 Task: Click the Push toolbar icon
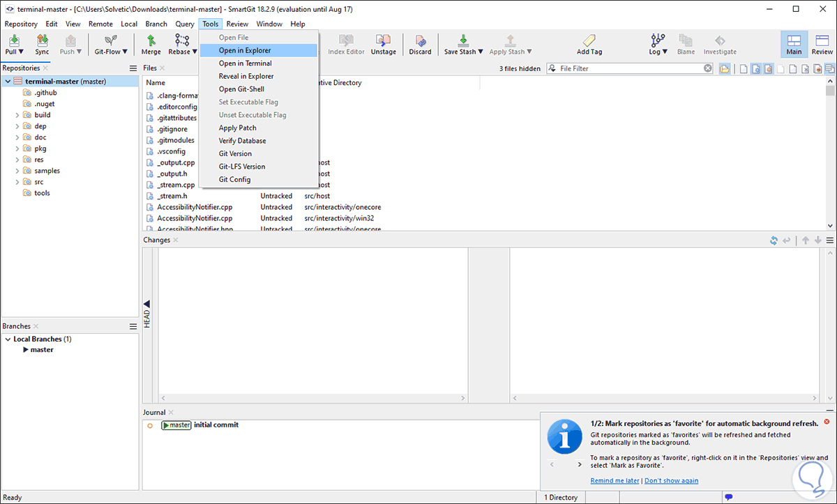[70, 40]
